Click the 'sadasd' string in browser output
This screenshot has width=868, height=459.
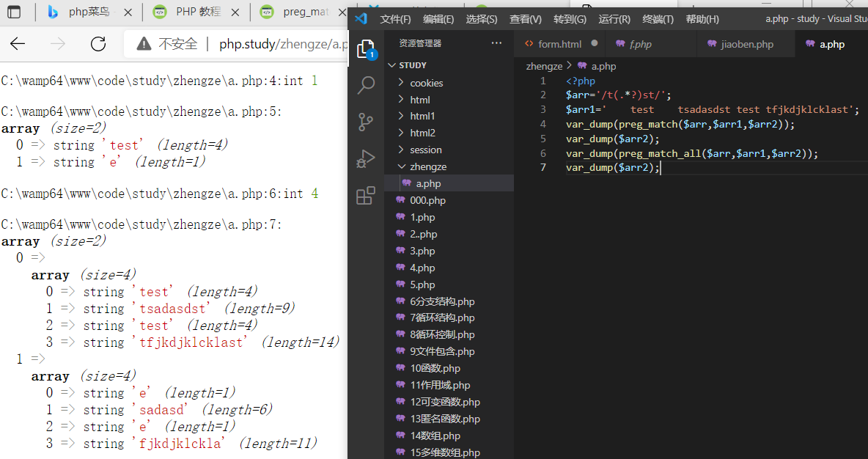[161, 410]
